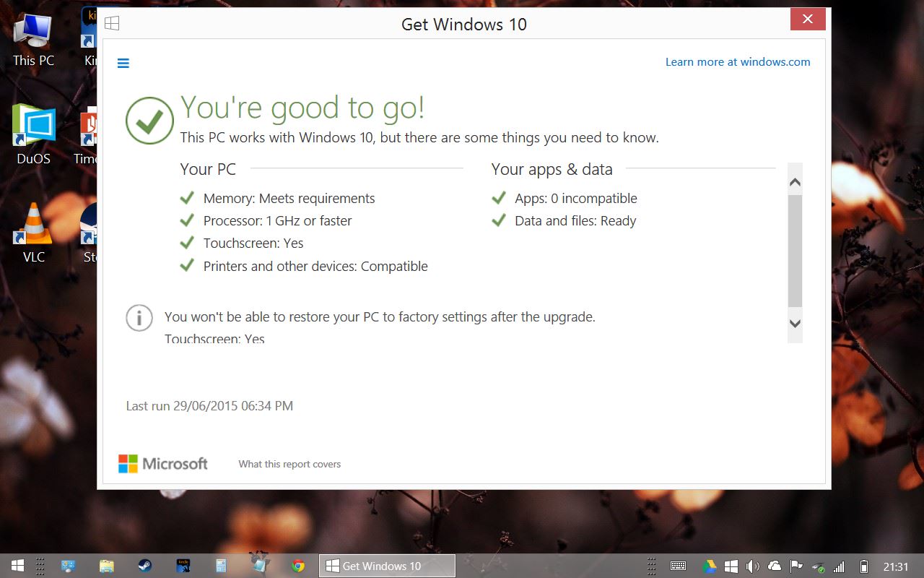Click the factory settings restore warning text
This screenshot has height=578, width=924.
point(380,317)
